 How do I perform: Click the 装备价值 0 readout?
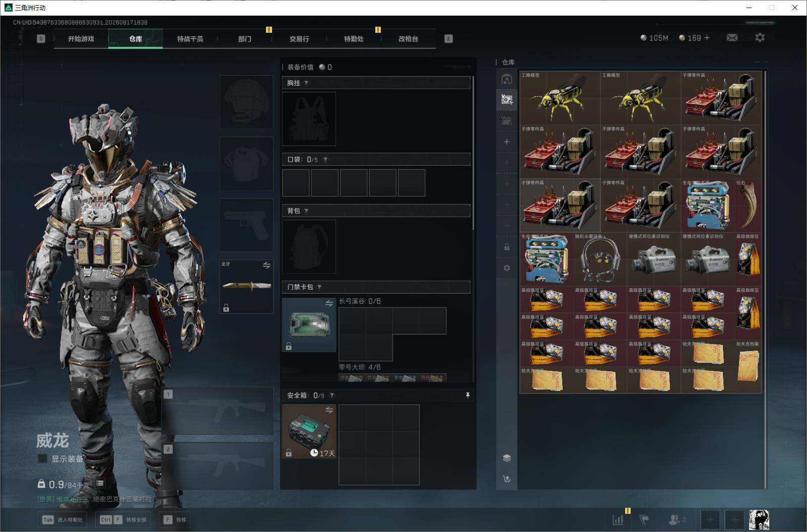pos(310,67)
